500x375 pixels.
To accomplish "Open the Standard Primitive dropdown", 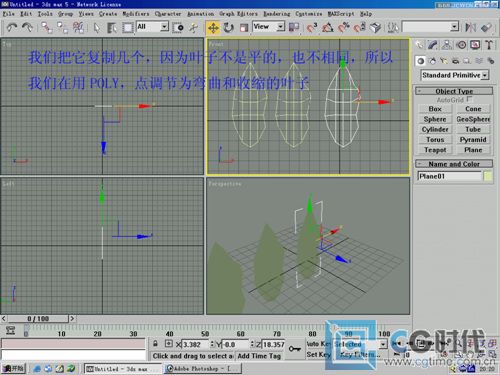I will pos(455,75).
